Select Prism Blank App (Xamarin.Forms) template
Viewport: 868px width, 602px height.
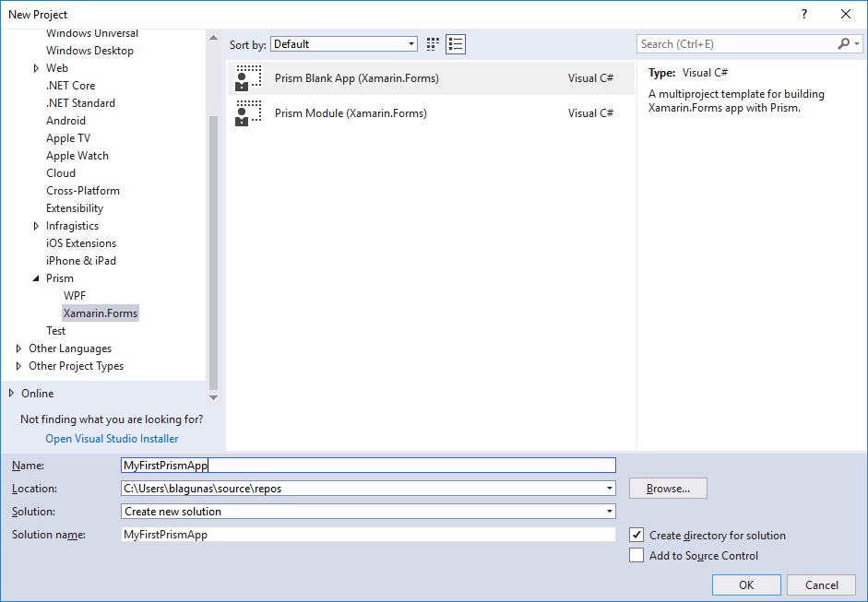click(x=431, y=78)
